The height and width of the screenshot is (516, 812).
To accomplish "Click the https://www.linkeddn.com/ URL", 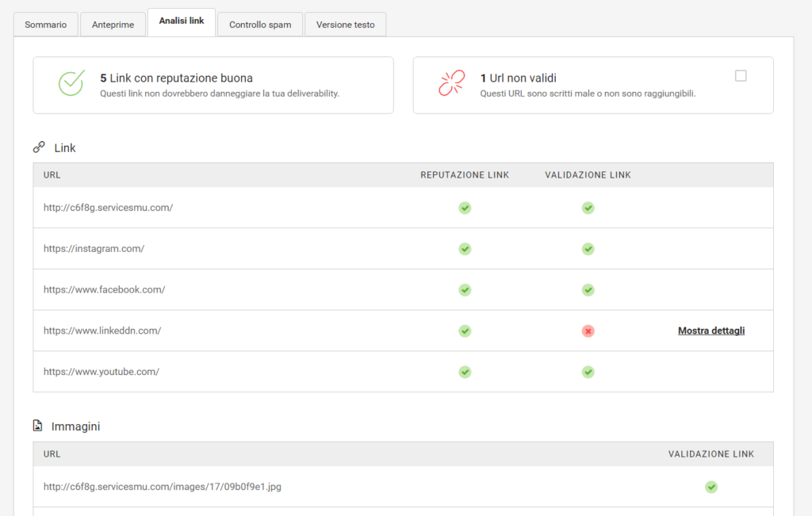I will [x=102, y=331].
